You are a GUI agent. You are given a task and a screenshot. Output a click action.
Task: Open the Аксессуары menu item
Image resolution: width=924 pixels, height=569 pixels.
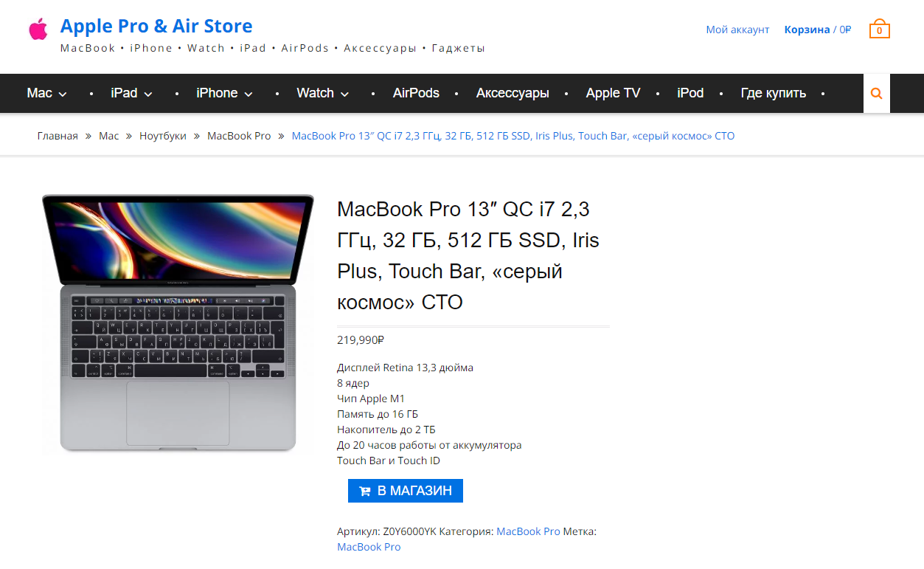513,93
